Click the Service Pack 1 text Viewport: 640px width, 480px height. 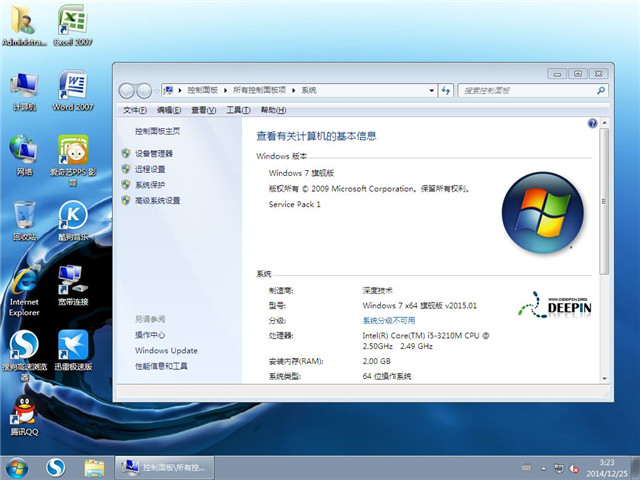click(295, 204)
